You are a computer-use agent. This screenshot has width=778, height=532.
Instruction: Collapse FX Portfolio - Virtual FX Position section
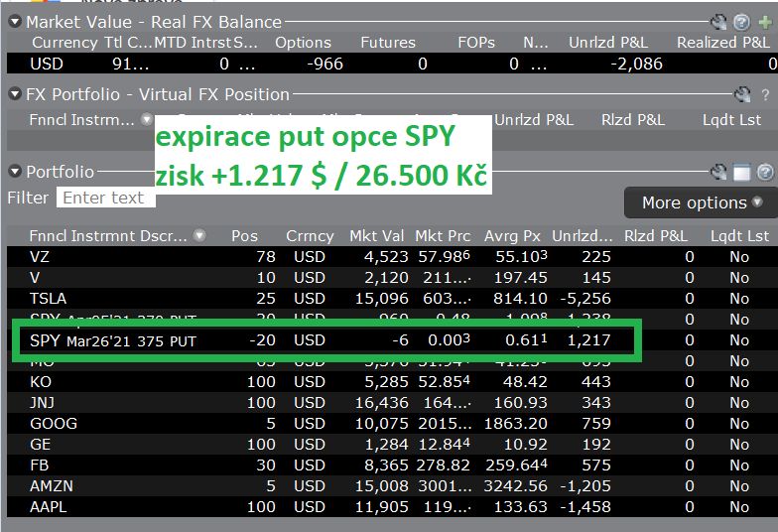[x=15, y=94]
